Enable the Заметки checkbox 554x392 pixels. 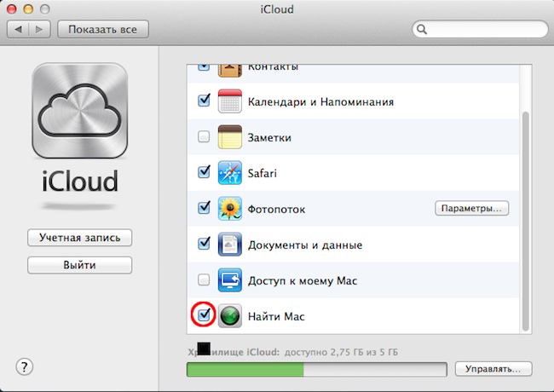[x=204, y=136]
